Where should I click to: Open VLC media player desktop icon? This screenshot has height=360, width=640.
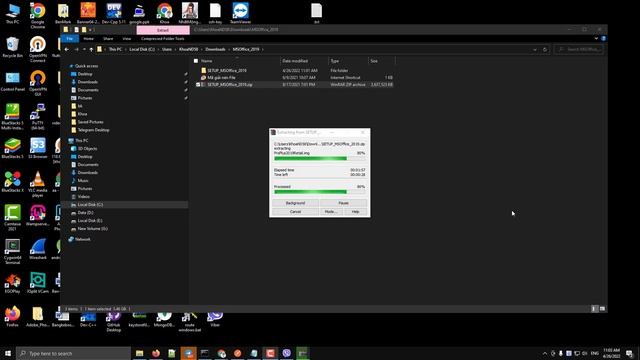coord(38,184)
